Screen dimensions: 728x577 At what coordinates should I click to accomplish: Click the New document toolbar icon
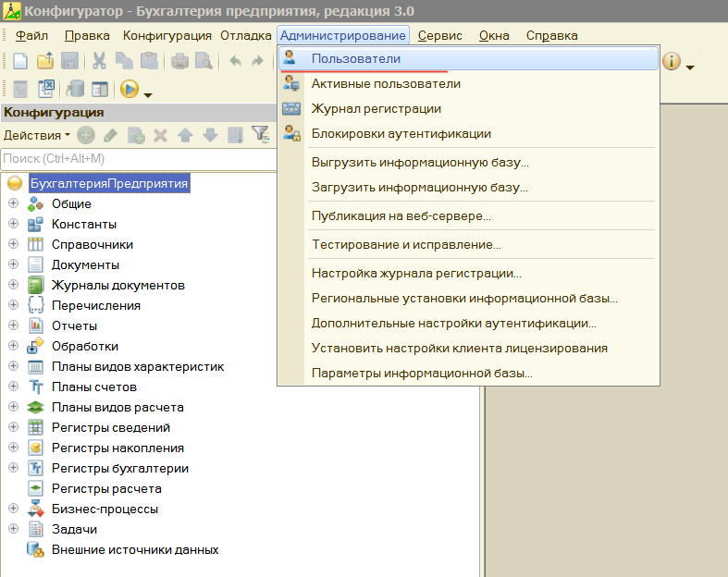(20, 61)
